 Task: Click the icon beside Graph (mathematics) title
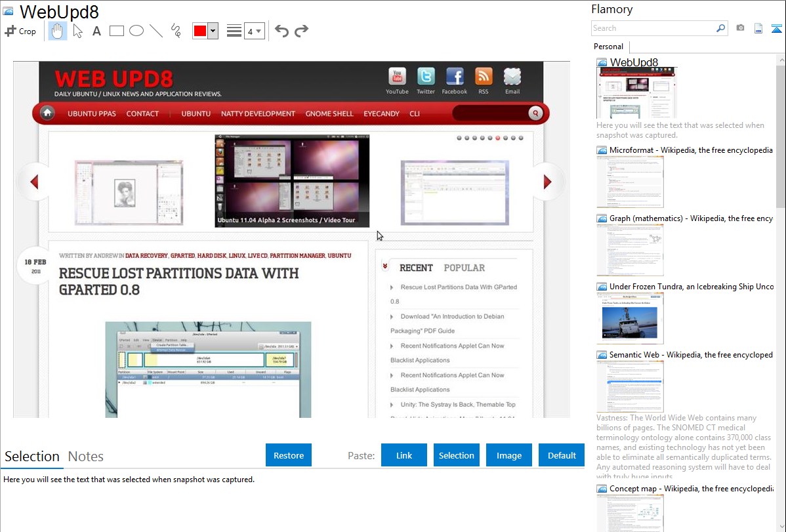tap(602, 218)
